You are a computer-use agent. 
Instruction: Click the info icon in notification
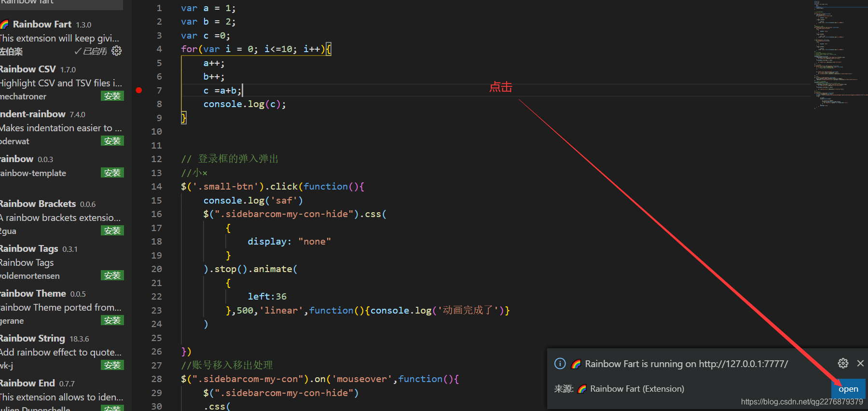pyautogui.click(x=560, y=364)
